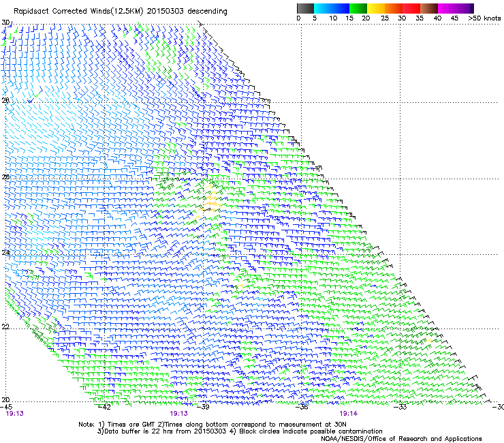
Task: Click the longitude label -42
Action: pyautogui.click(x=104, y=407)
